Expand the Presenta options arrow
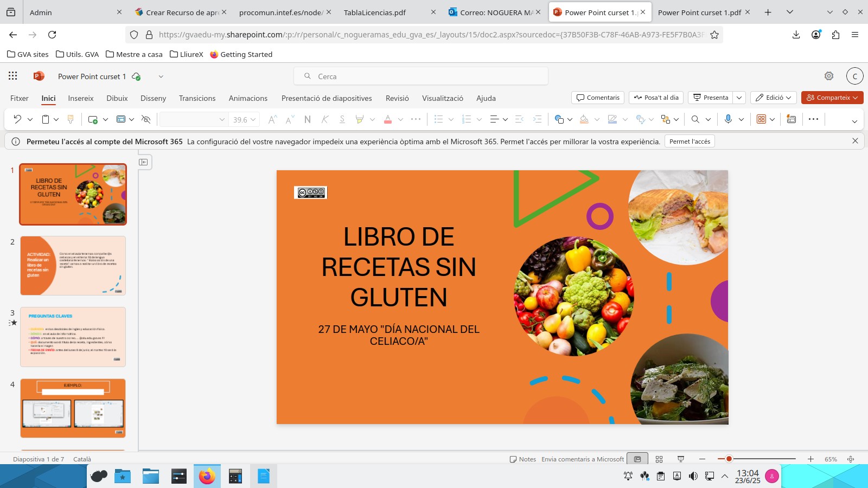 pos(739,98)
